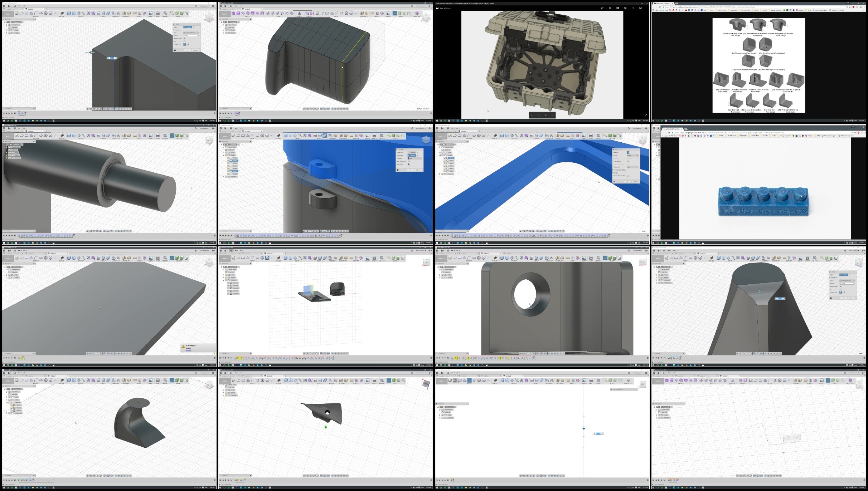Open the three-dot more menu in Photos viewer

pos(647,8)
